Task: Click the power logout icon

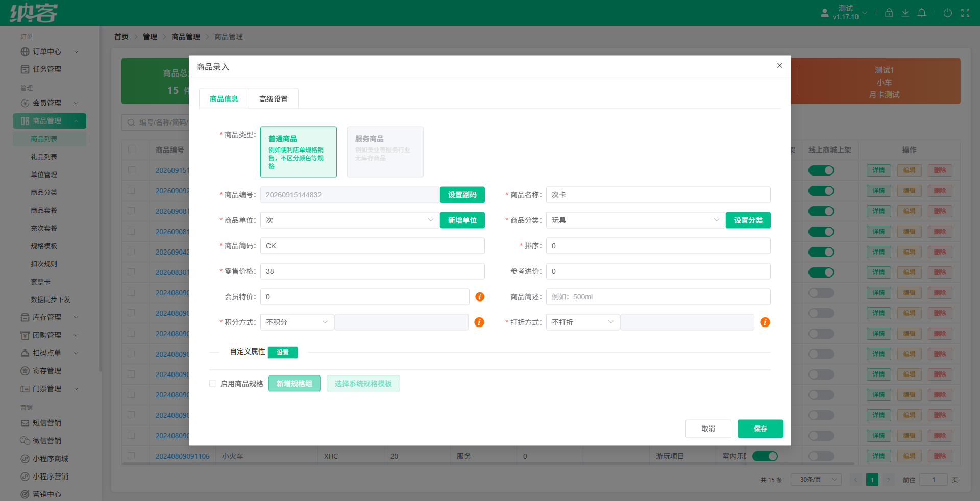Action: point(947,13)
